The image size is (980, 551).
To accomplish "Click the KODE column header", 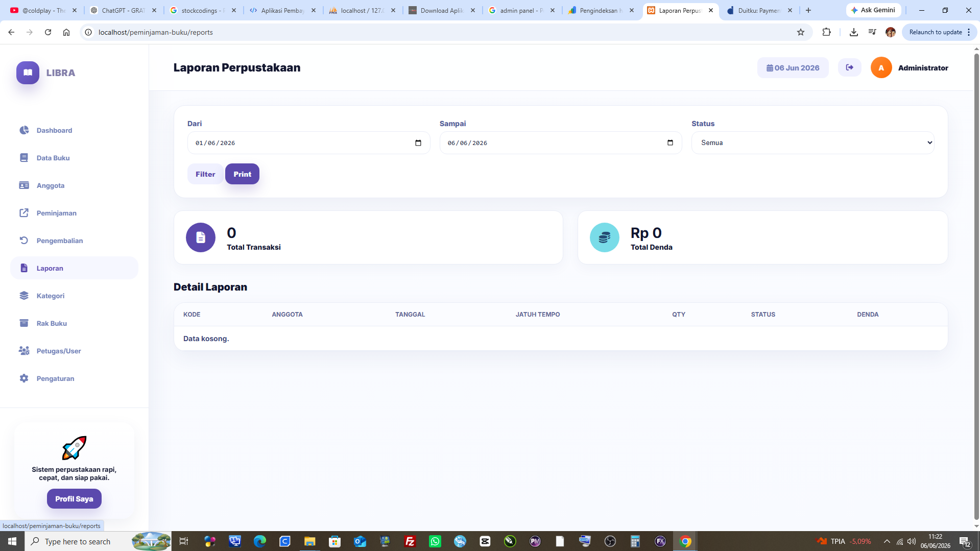I will (192, 315).
